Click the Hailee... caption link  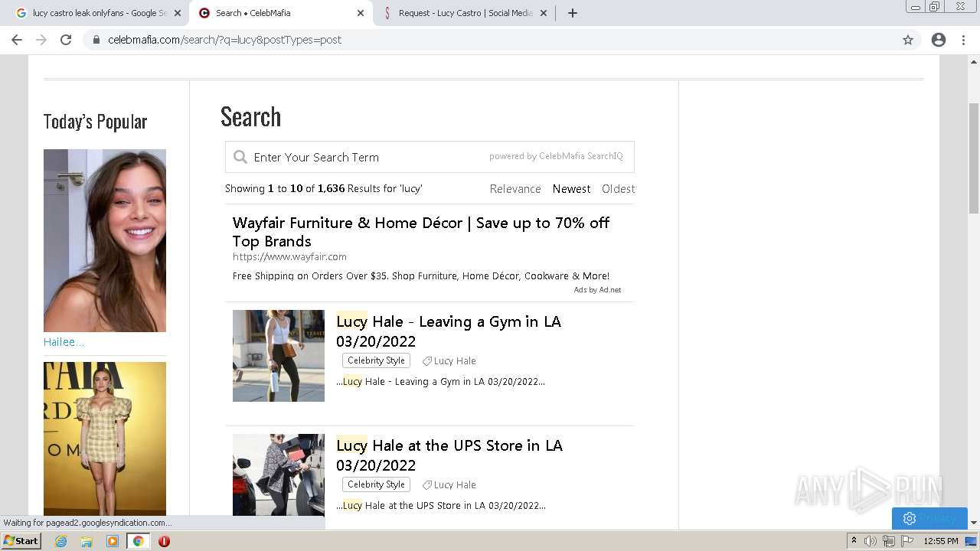(64, 342)
